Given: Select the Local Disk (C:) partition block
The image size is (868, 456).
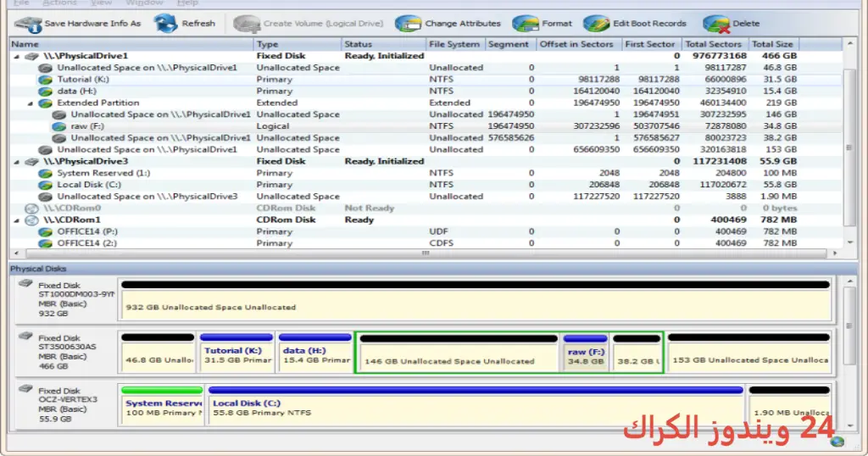Looking at the screenshot, I should 476,405.
